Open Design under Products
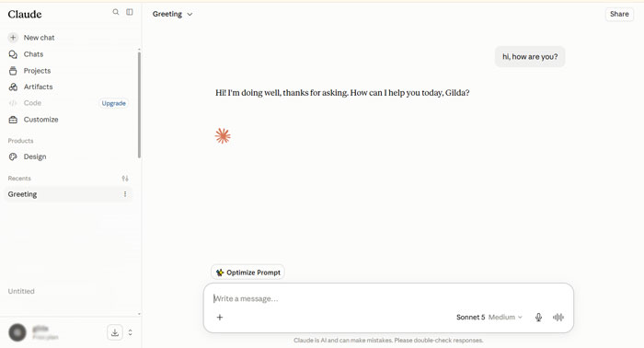644x348 pixels. coord(35,157)
